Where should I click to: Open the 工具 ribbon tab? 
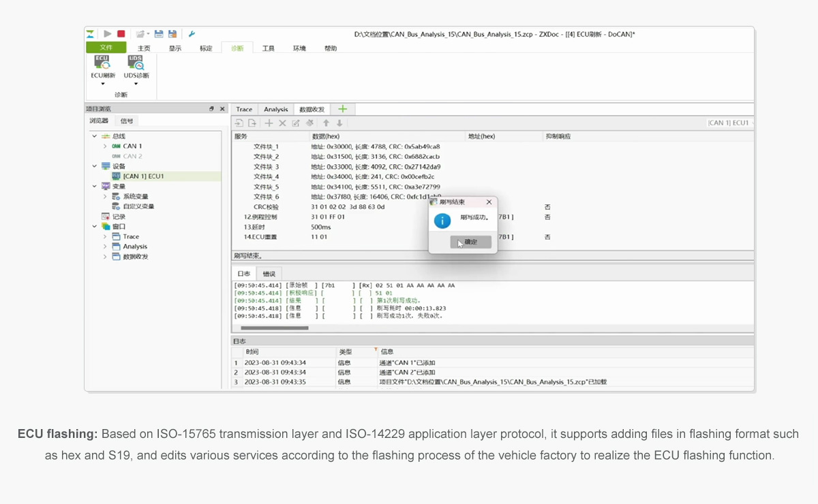click(x=269, y=48)
